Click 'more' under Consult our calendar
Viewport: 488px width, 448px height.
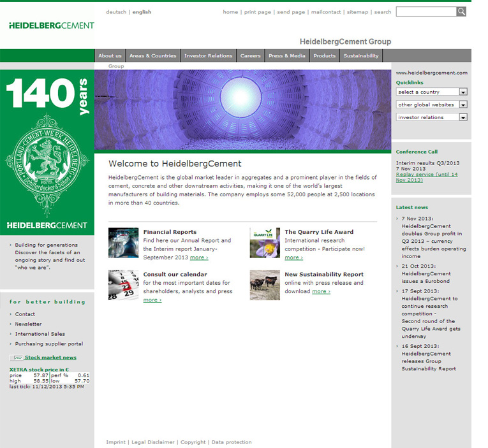tap(152, 300)
